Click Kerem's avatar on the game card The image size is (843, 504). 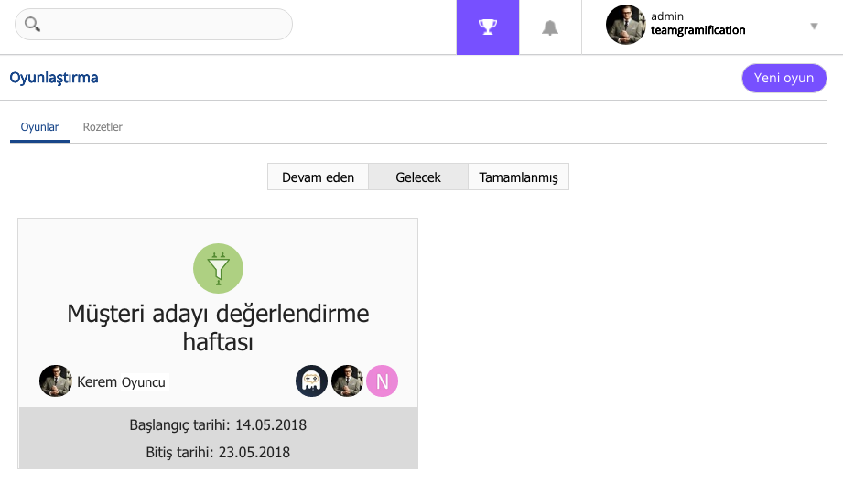55,381
